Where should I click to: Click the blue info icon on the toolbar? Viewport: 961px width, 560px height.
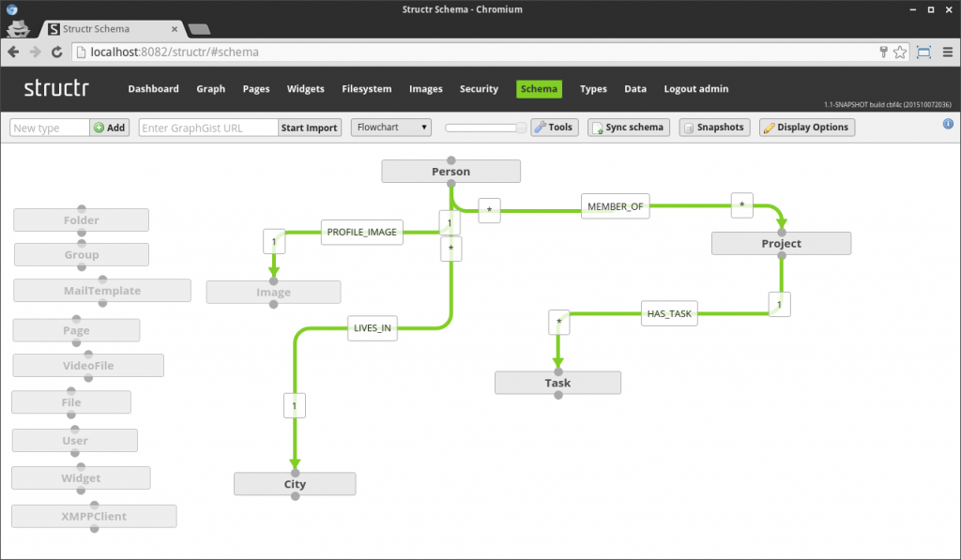pos(948,123)
